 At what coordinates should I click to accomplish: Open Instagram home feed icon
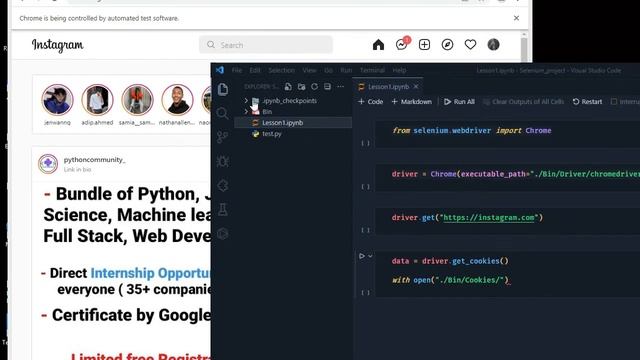pyautogui.click(x=378, y=45)
